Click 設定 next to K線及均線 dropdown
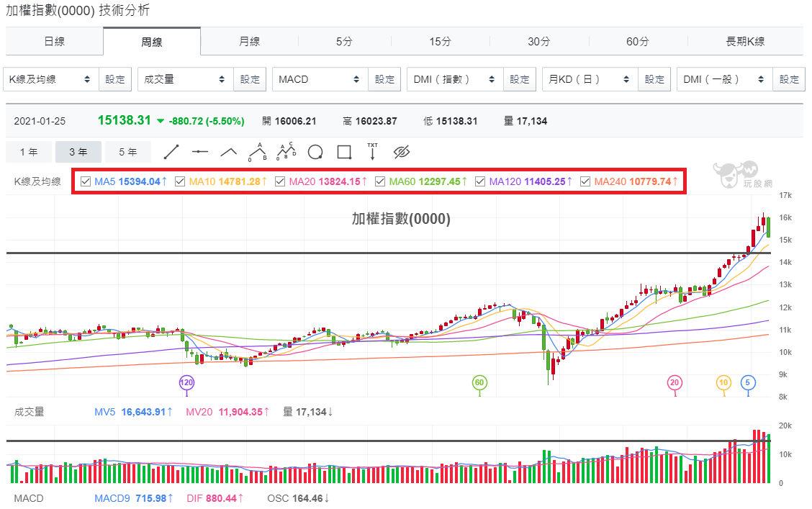Screen dimensions: 812x509 115,79
